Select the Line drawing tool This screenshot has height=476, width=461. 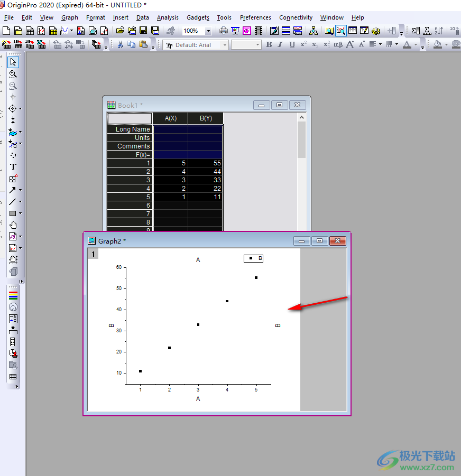point(12,202)
